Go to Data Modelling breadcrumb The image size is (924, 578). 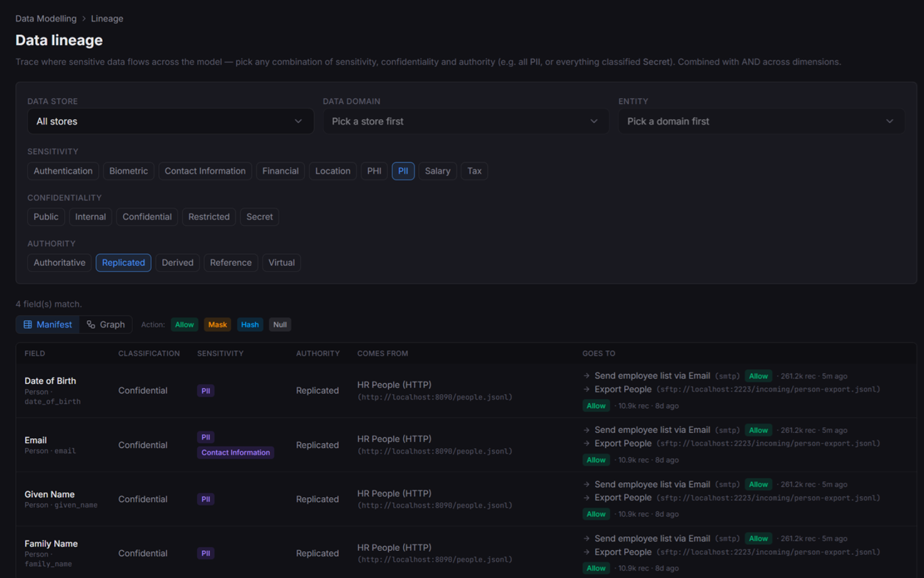tap(46, 18)
